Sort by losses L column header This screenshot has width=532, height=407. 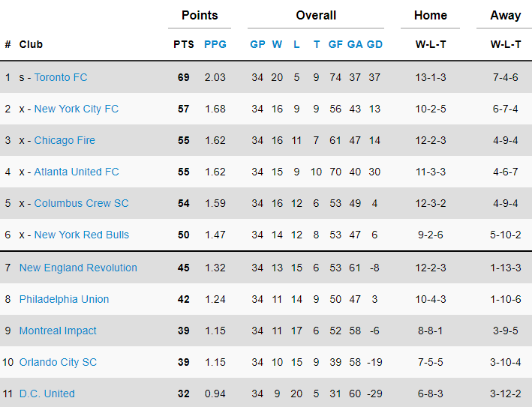[296, 44]
